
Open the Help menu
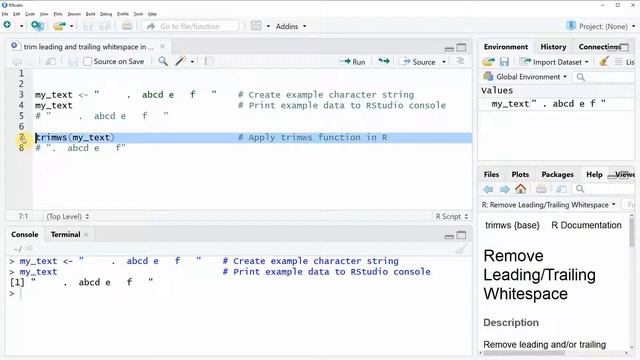[152, 14]
